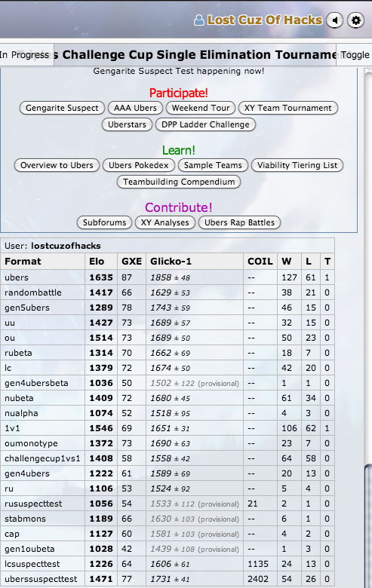Select the rubeta format cell
The image size is (372, 588).
click(43, 353)
